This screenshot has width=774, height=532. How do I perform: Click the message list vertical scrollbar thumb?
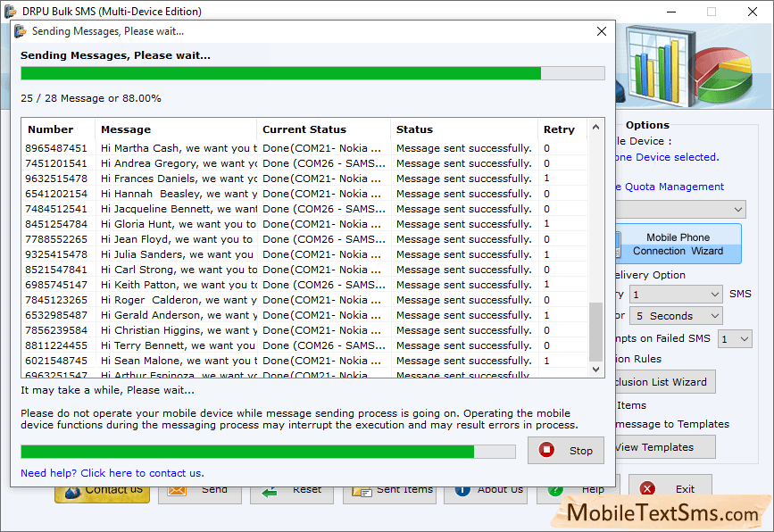(x=595, y=332)
